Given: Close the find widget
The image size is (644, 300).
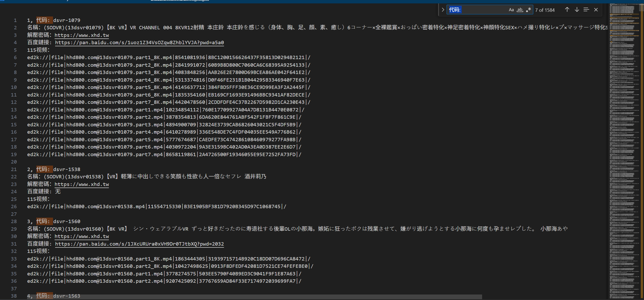Looking at the screenshot, I should coord(596,10).
